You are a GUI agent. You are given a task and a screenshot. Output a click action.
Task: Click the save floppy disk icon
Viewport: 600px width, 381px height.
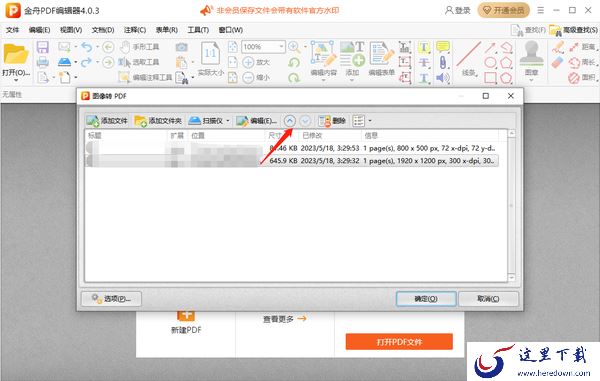pos(42,47)
